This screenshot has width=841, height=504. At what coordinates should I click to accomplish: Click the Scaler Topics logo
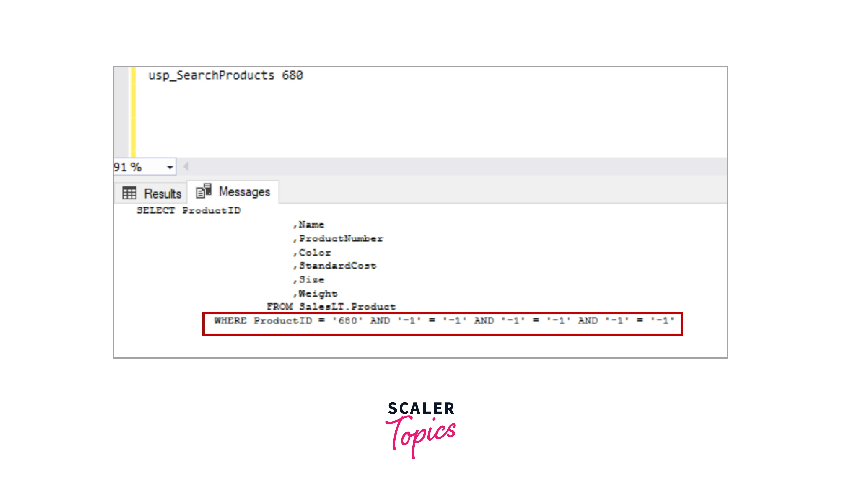tap(421, 430)
